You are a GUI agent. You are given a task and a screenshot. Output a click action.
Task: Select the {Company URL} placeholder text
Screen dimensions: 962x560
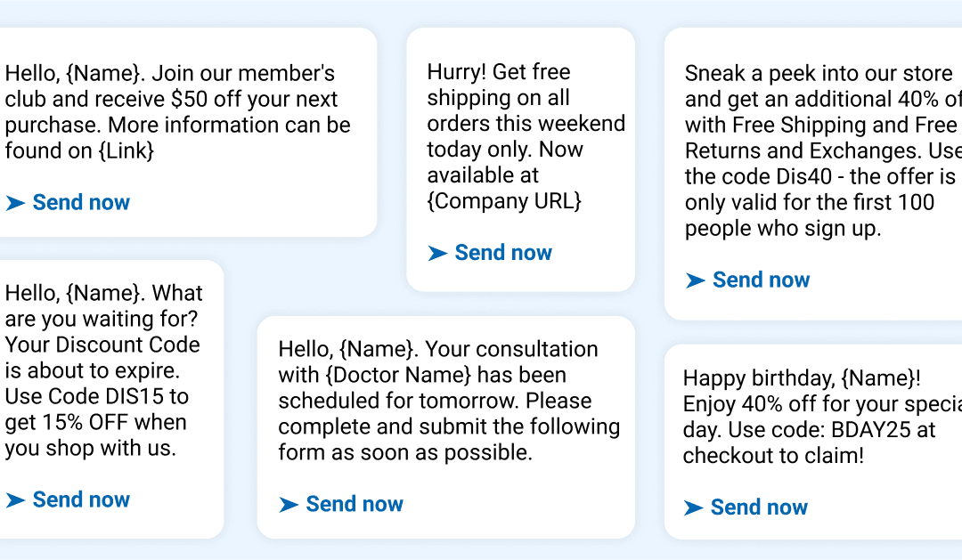click(x=504, y=201)
